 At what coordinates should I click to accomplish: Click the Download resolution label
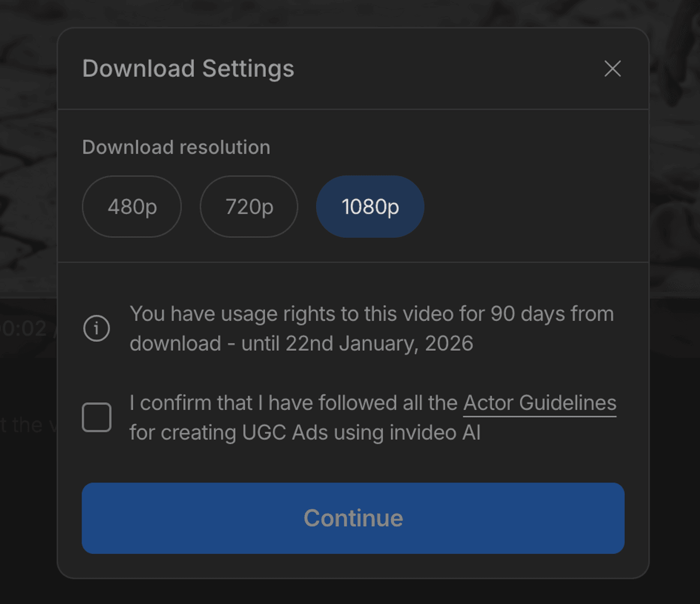(x=176, y=147)
